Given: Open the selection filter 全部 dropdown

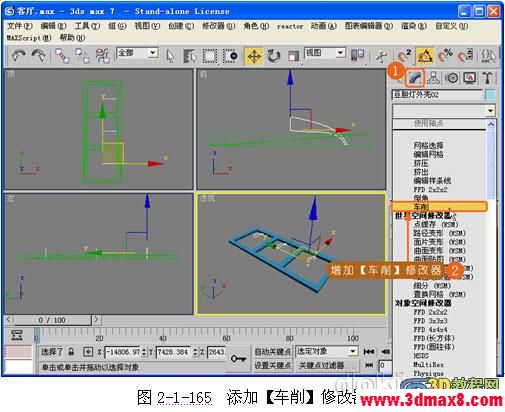Looking at the screenshot, I should [153, 53].
